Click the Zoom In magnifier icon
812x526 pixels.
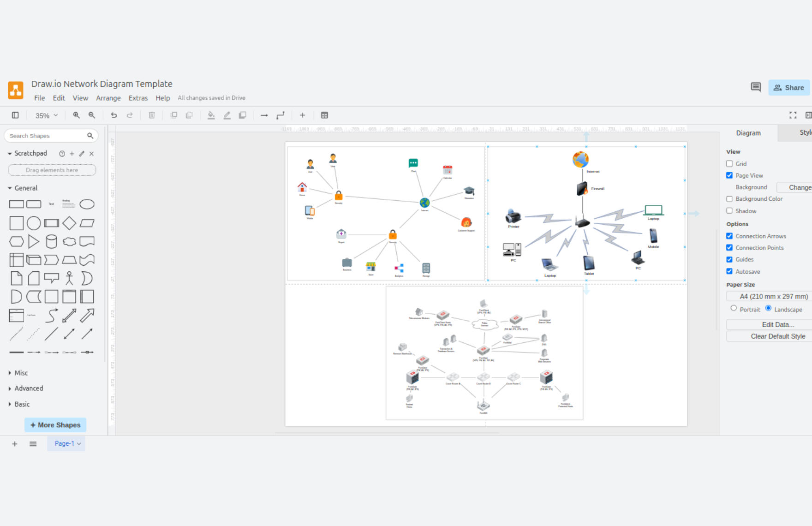click(x=76, y=115)
